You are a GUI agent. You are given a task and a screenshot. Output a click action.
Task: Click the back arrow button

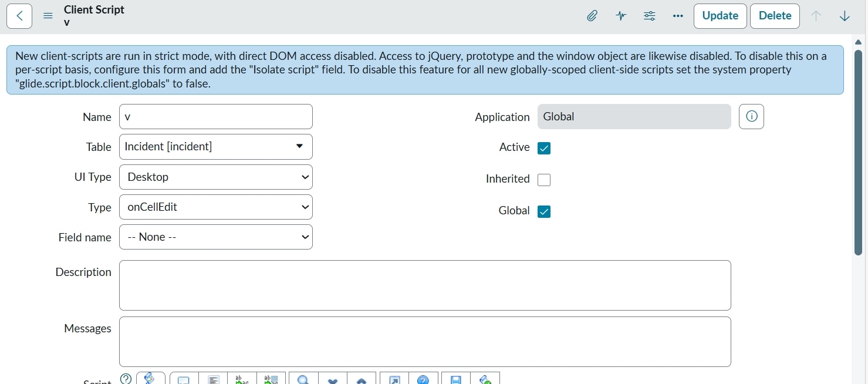click(19, 16)
